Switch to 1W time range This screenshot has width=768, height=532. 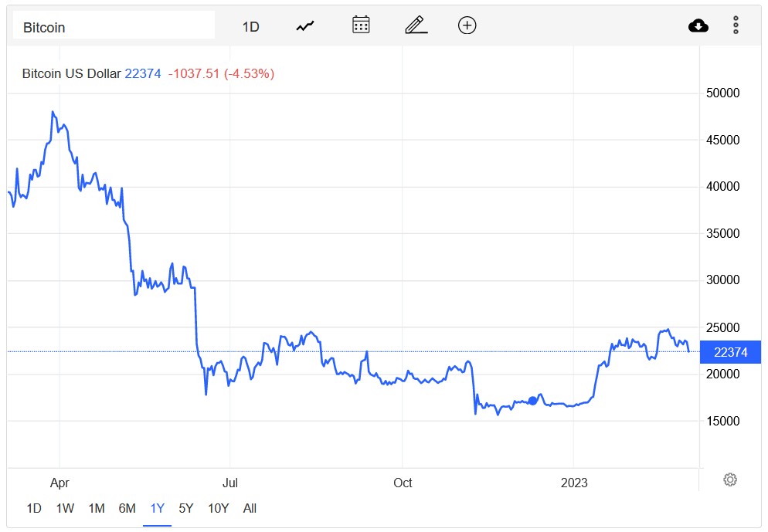pos(65,509)
